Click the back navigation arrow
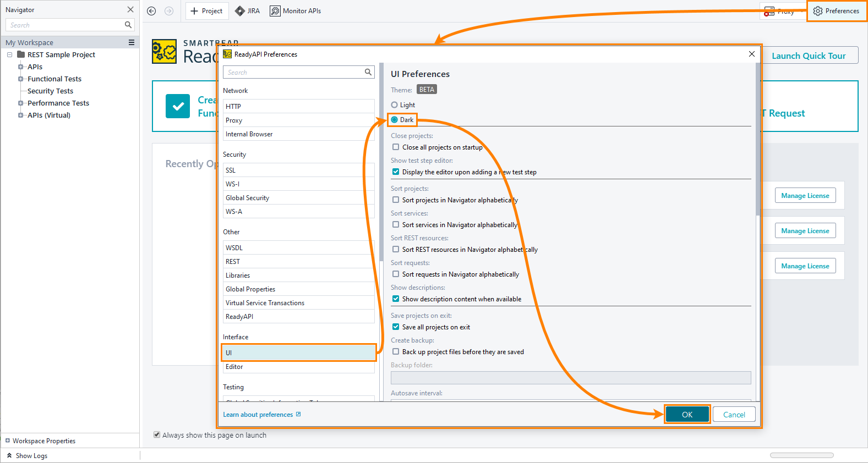Viewport: 868px width, 463px height. pyautogui.click(x=151, y=11)
